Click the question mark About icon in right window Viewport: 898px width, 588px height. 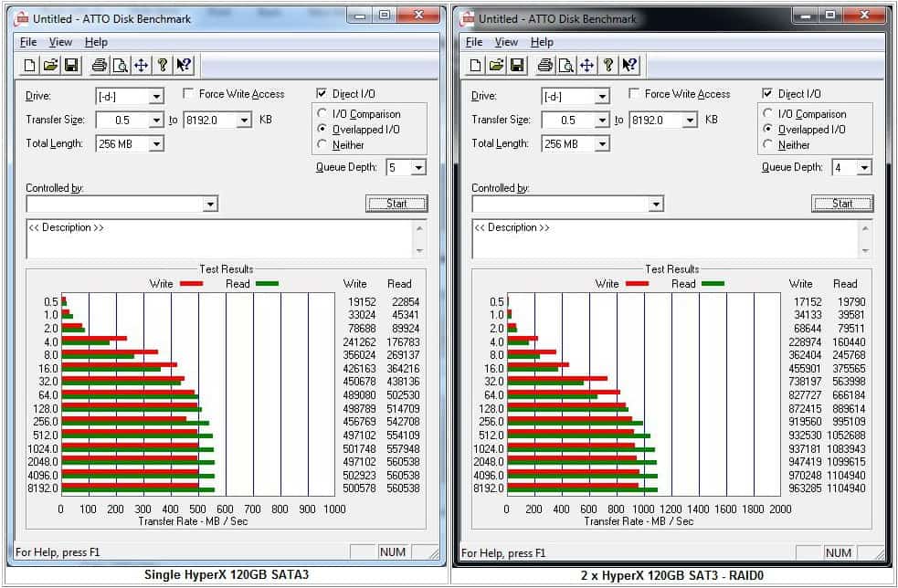tap(608, 65)
